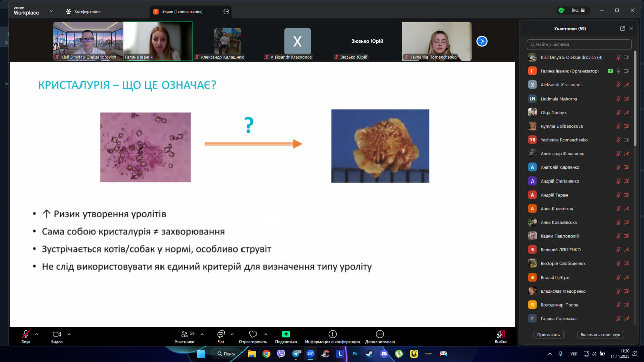The width and height of the screenshot is (644, 362).
Task: Click the Leave (Выйти) meeting icon
Action: (500, 334)
